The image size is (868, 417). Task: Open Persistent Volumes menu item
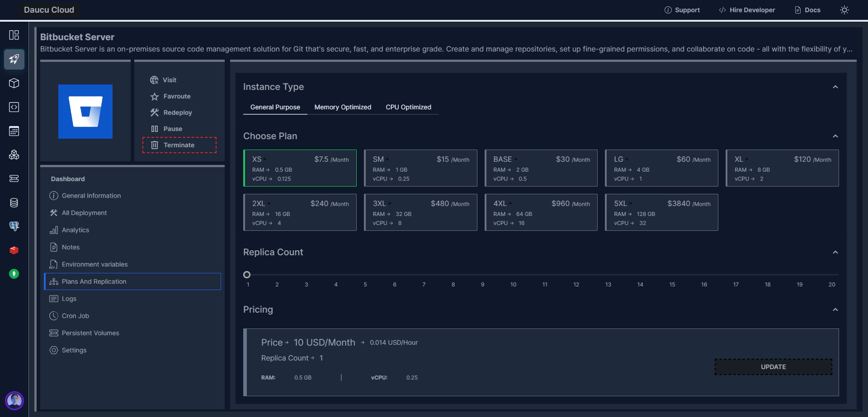pyautogui.click(x=132, y=333)
